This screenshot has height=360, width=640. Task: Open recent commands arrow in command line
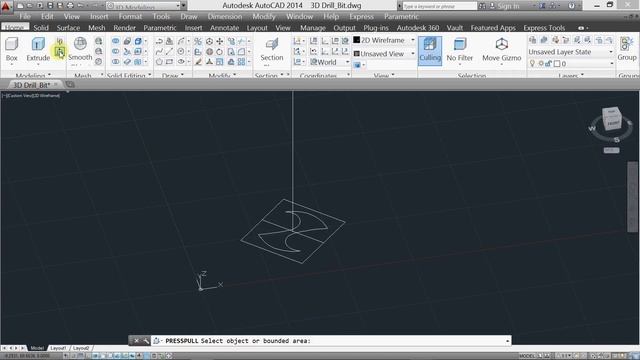(x=507, y=340)
